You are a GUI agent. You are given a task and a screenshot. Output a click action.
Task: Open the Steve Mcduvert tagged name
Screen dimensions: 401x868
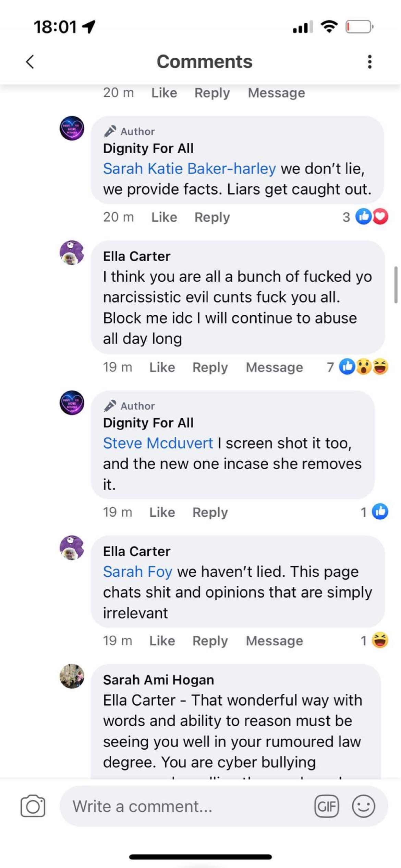pyautogui.click(x=158, y=443)
